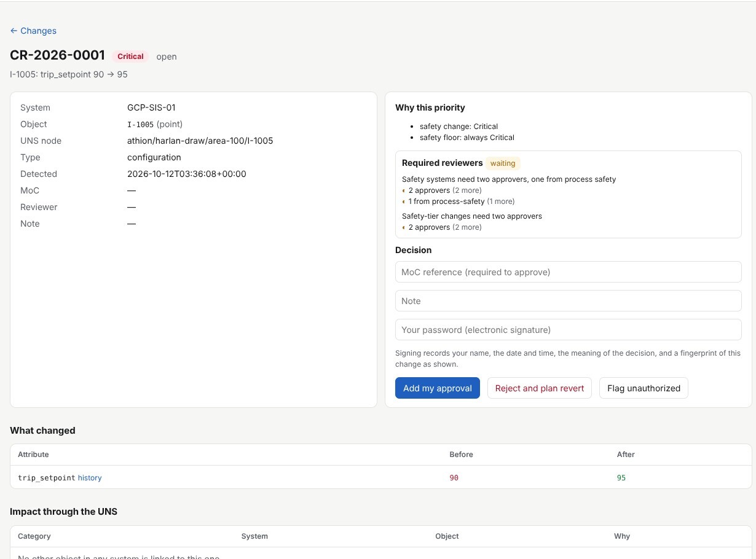Image resolution: width=756 pixels, height=559 pixels.
Task: Focus the Note input field
Action: tap(568, 301)
